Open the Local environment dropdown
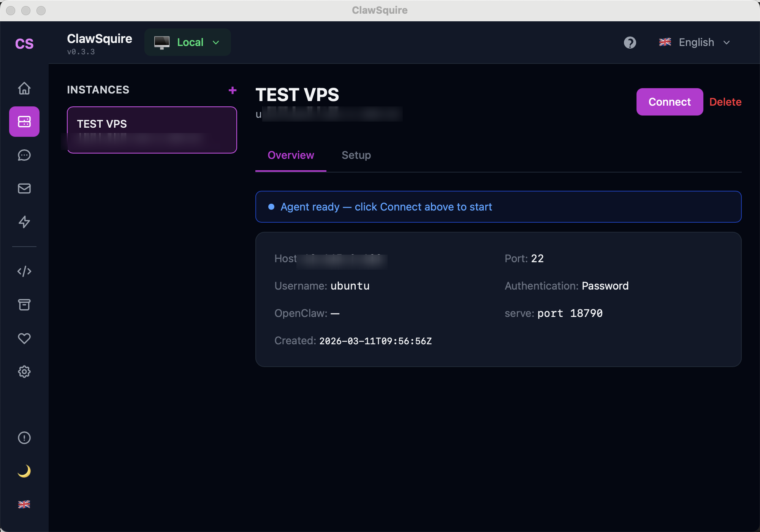Screen dimensions: 760x532 (187, 42)
